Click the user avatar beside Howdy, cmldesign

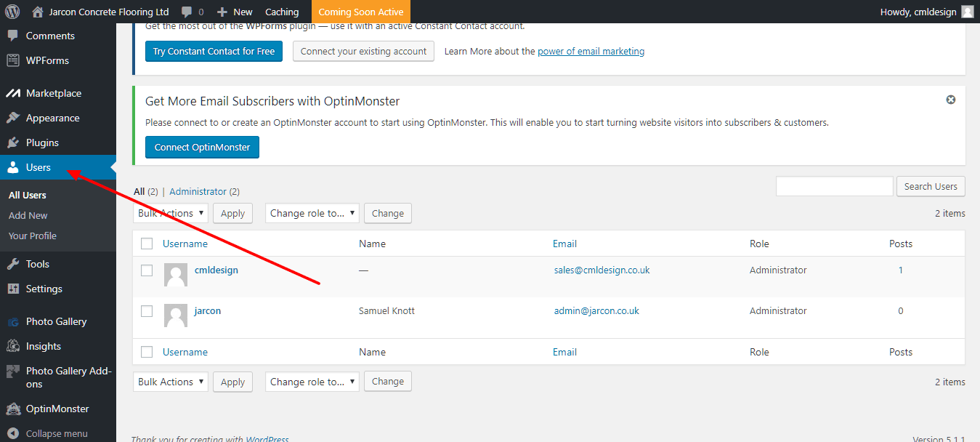[968, 12]
